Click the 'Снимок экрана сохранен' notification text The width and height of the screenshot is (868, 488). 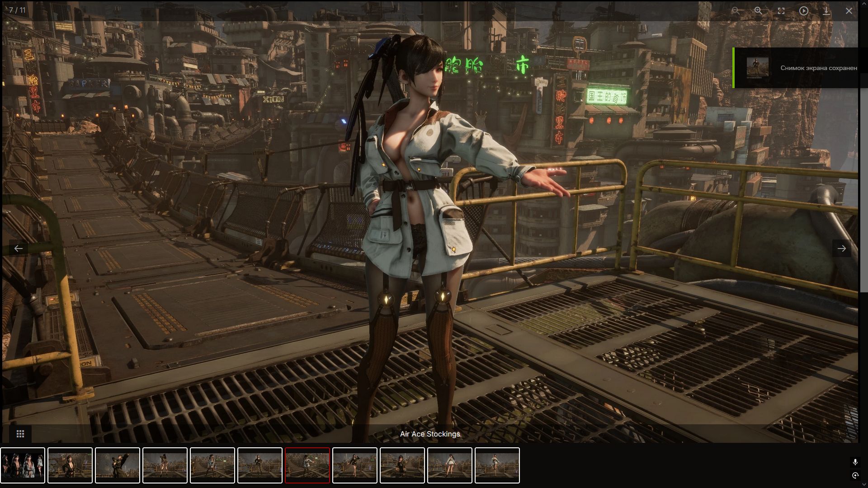tap(818, 68)
